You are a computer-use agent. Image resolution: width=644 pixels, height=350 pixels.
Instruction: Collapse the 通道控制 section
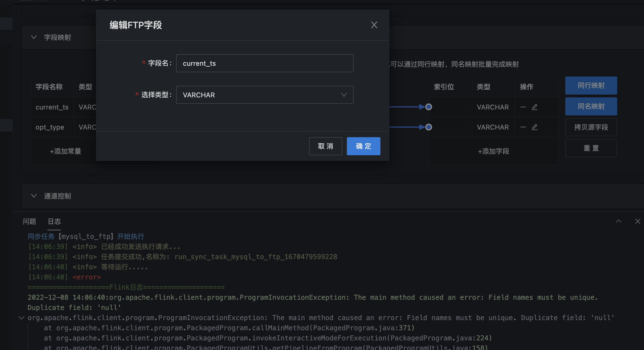[x=34, y=196]
